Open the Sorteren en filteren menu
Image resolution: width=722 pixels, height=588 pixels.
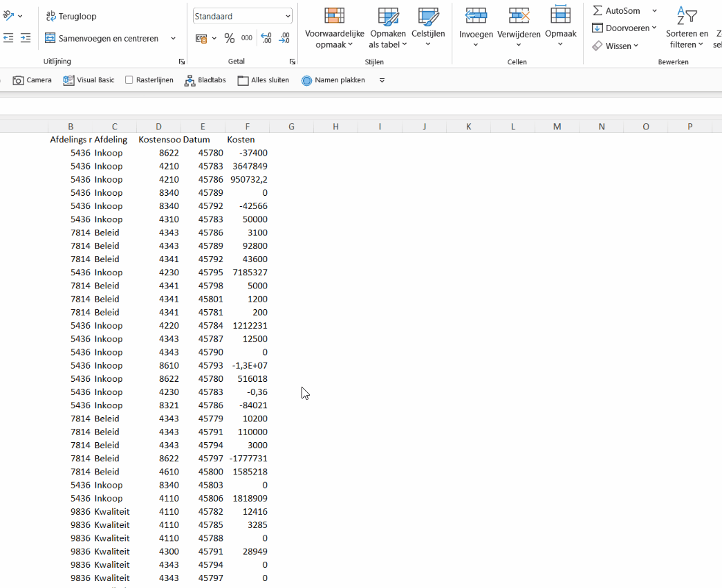point(686,28)
